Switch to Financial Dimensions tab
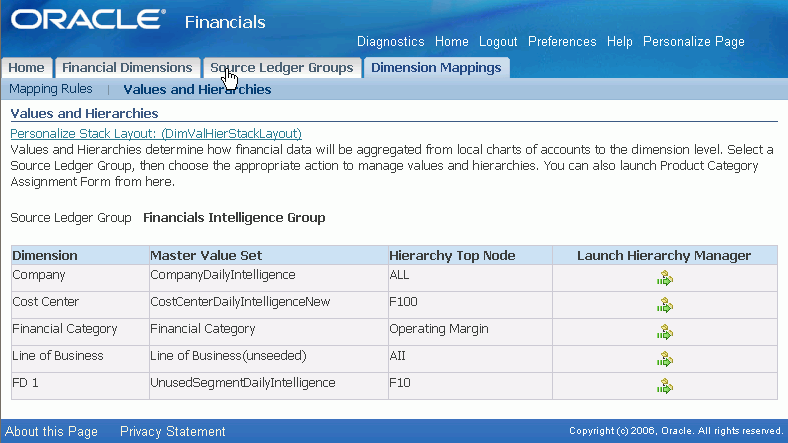788x443 pixels. pyautogui.click(x=127, y=68)
